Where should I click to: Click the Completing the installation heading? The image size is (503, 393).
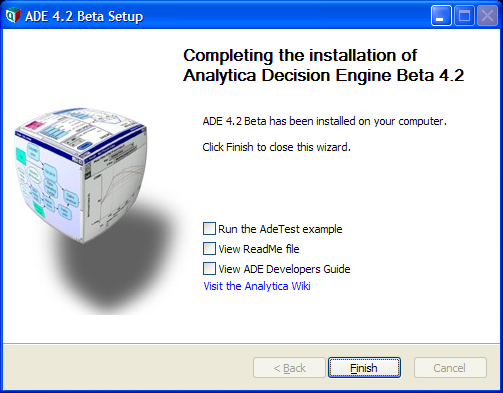[323, 65]
